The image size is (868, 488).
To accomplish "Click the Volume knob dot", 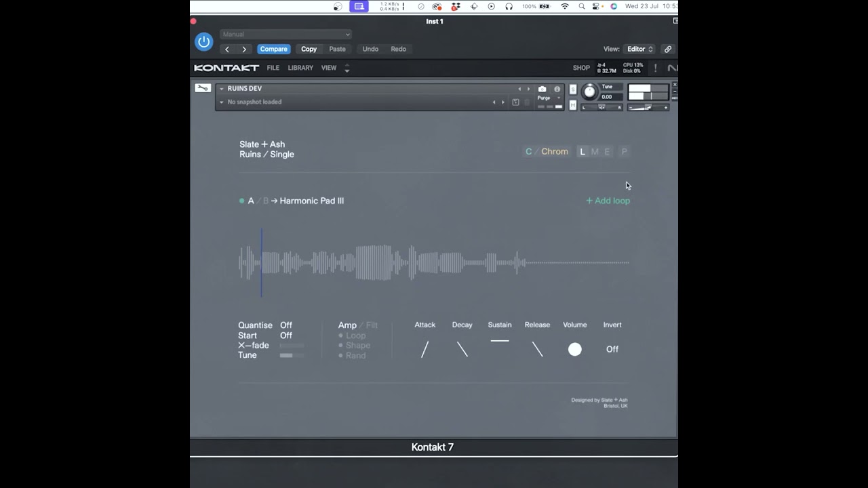I will point(575,349).
